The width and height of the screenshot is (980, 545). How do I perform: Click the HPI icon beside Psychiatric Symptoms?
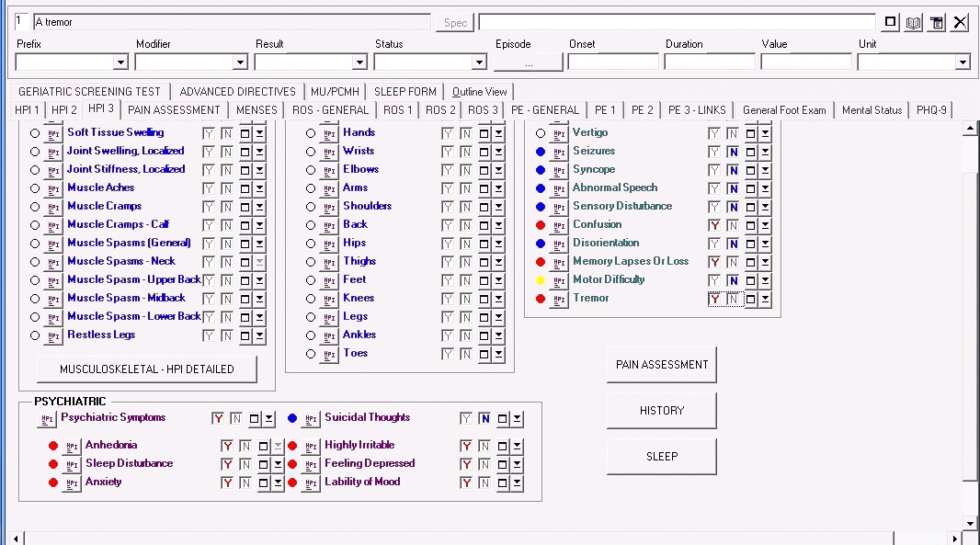click(47, 419)
